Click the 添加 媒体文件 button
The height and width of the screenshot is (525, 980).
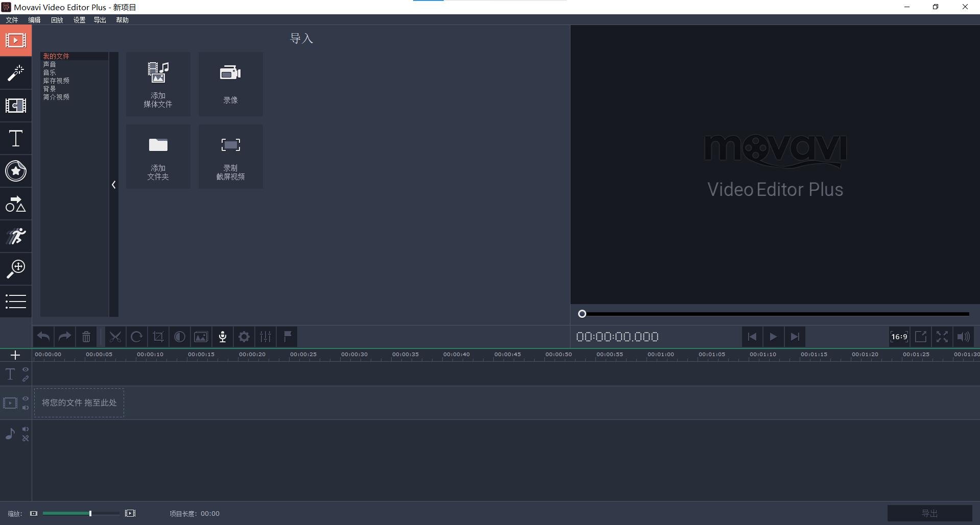tap(158, 84)
